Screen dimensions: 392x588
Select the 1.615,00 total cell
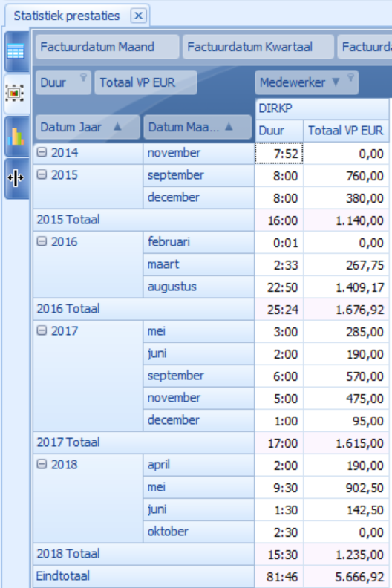click(x=346, y=443)
